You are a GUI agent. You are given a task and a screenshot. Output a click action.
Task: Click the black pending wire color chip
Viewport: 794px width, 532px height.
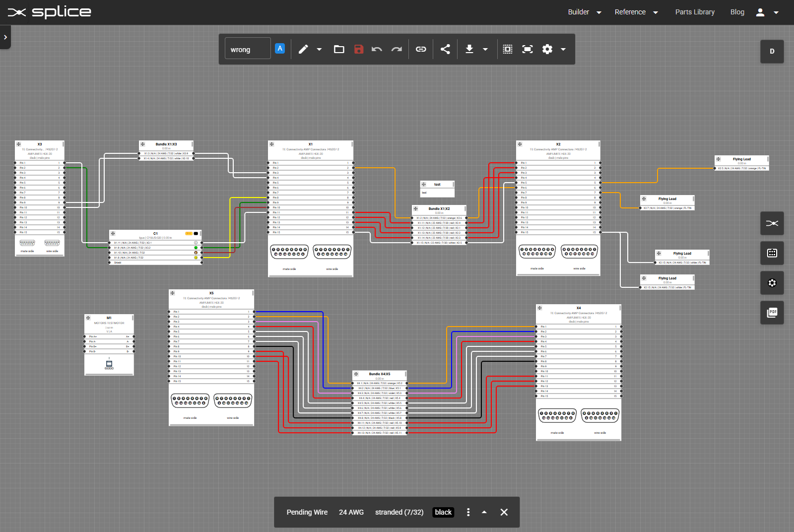pyautogui.click(x=443, y=512)
